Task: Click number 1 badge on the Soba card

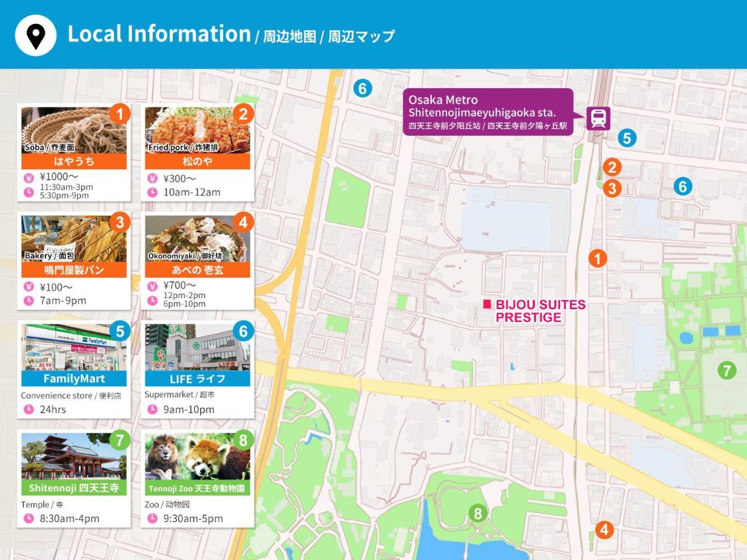Action: coord(120,113)
